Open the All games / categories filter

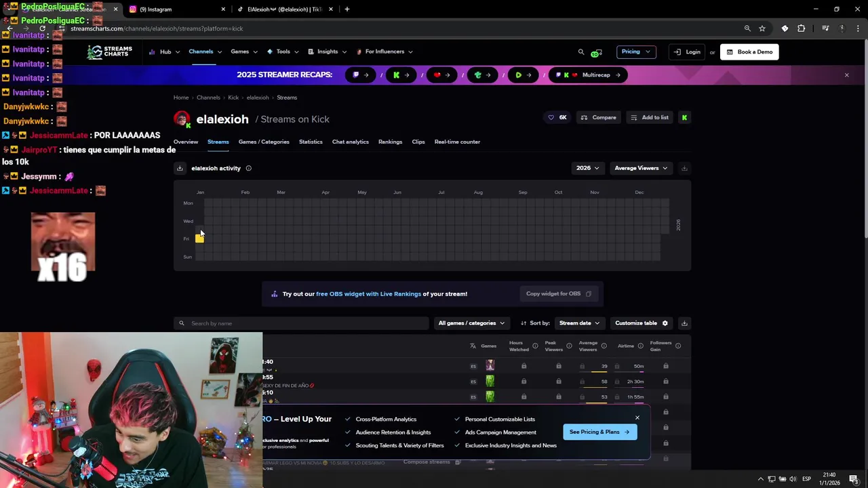[x=471, y=323]
